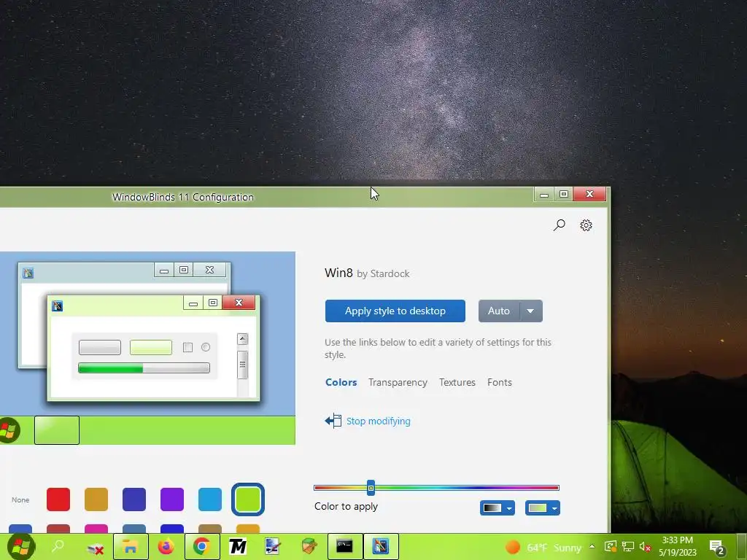Click the muted volume tray icon

pos(645,547)
